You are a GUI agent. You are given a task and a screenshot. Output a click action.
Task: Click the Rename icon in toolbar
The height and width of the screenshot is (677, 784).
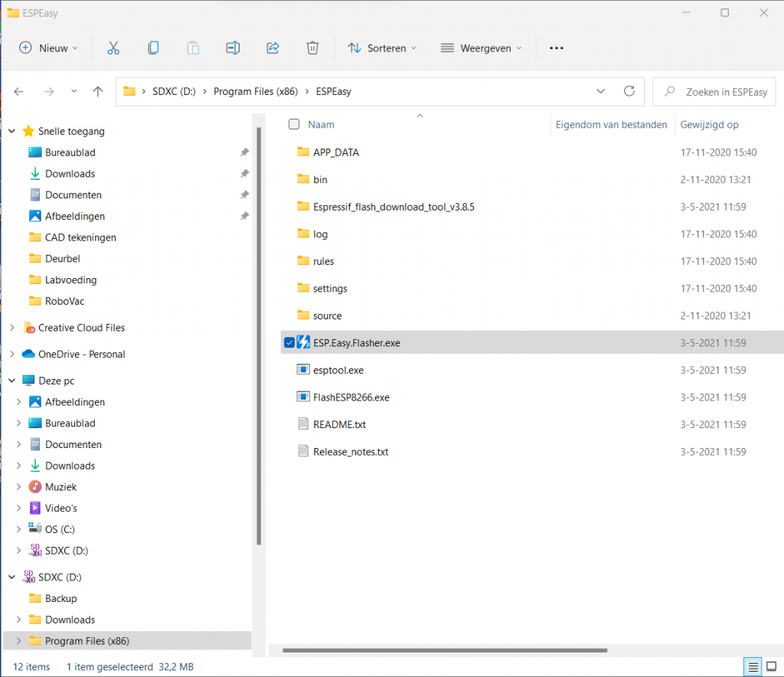(233, 48)
